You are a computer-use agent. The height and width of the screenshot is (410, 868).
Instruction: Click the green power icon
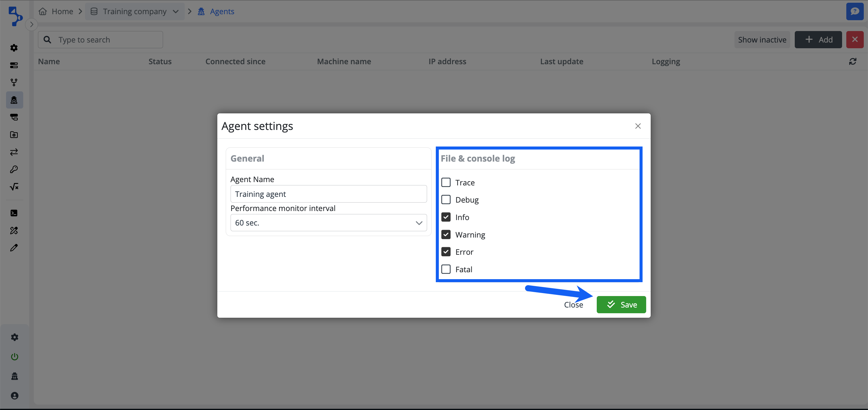click(14, 357)
